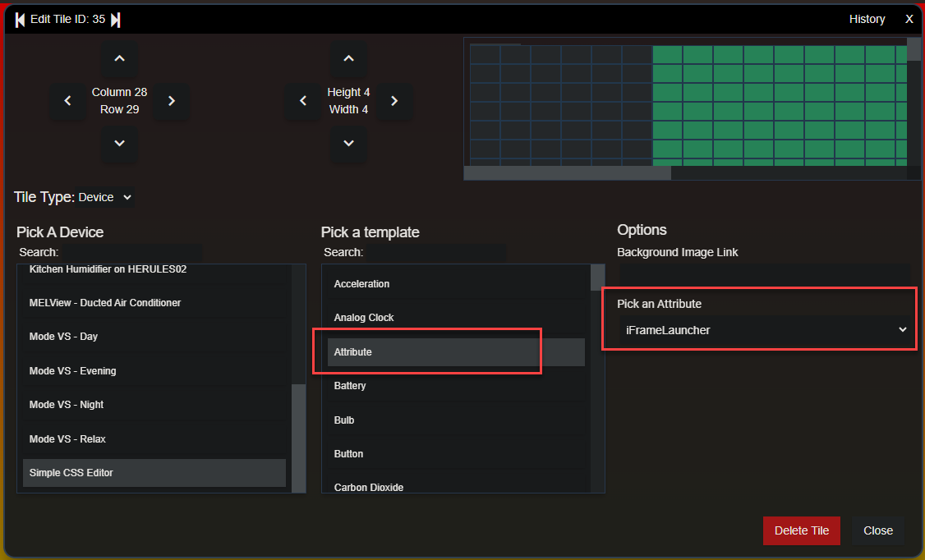925x560 pixels.
Task: Go to previous tile using skip-back icon
Action: click(x=20, y=20)
